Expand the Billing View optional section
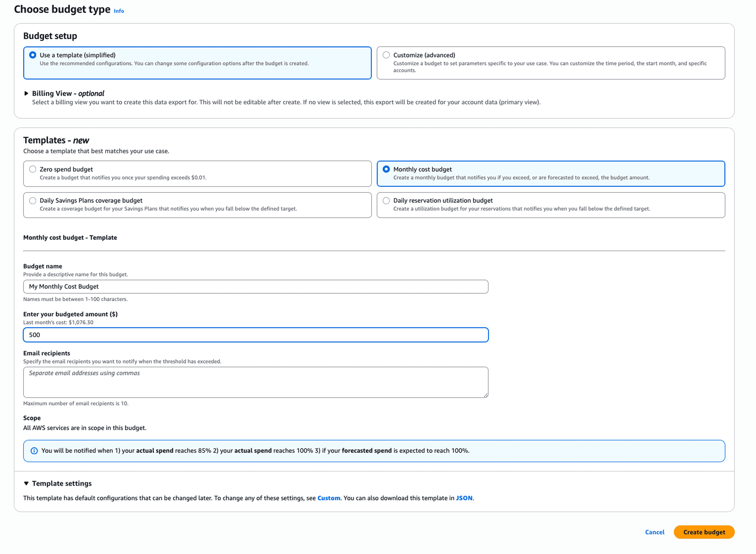Image resolution: width=756 pixels, height=554 pixels. (x=68, y=93)
